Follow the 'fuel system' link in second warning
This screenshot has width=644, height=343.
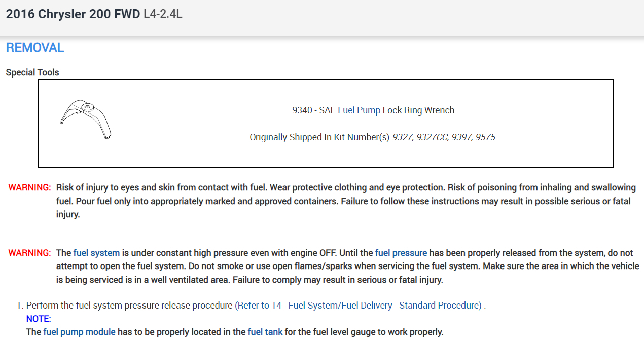pyautogui.click(x=96, y=253)
